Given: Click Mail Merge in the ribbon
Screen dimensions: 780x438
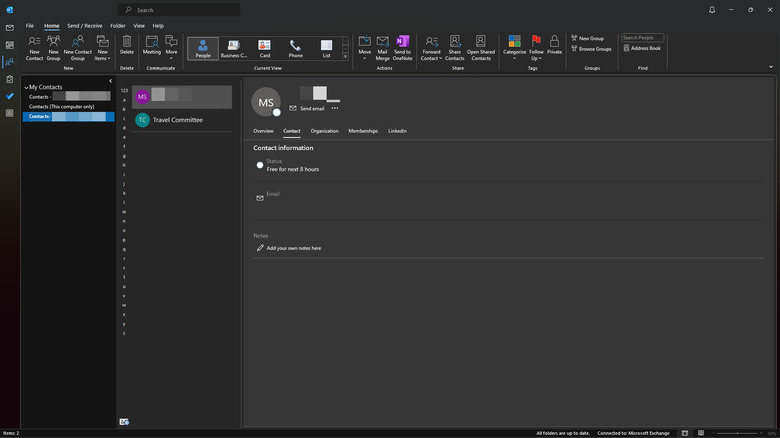Looking at the screenshot, I should (x=382, y=43).
